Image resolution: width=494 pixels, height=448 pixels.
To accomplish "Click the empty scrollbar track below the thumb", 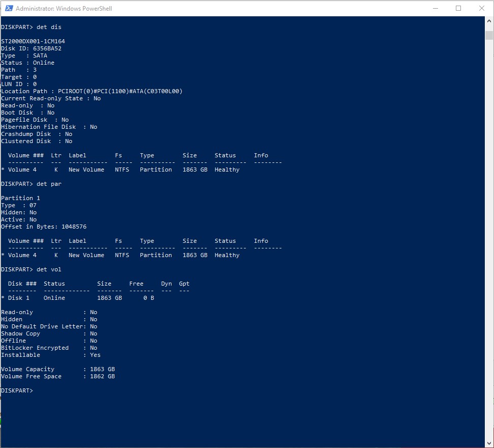I will coord(489,229).
